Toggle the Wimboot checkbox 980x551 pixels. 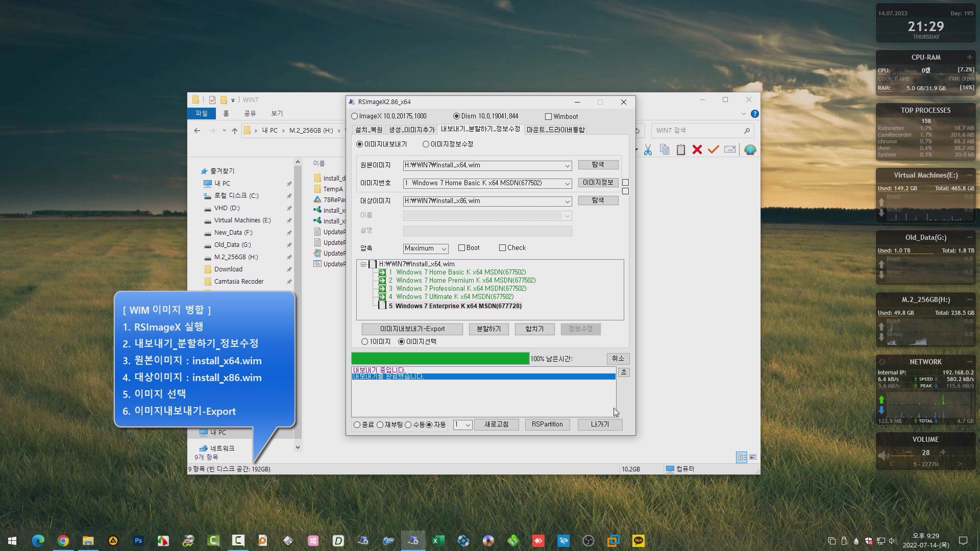(549, 117)
